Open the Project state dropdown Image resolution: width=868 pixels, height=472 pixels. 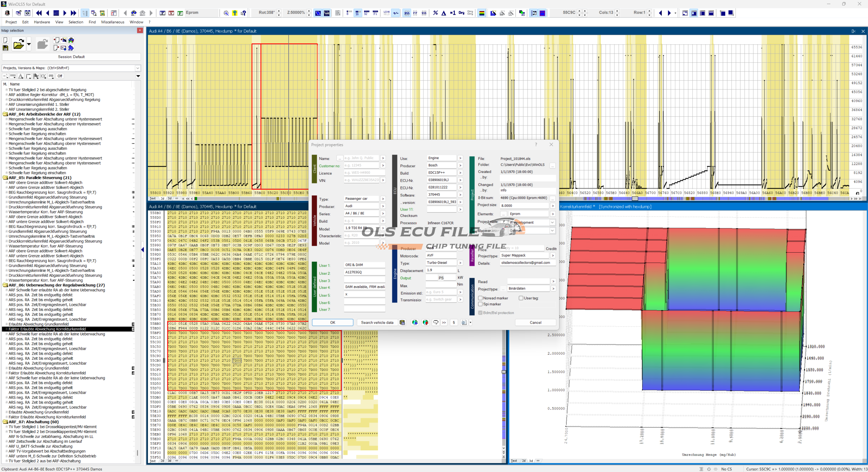[552, 222]
